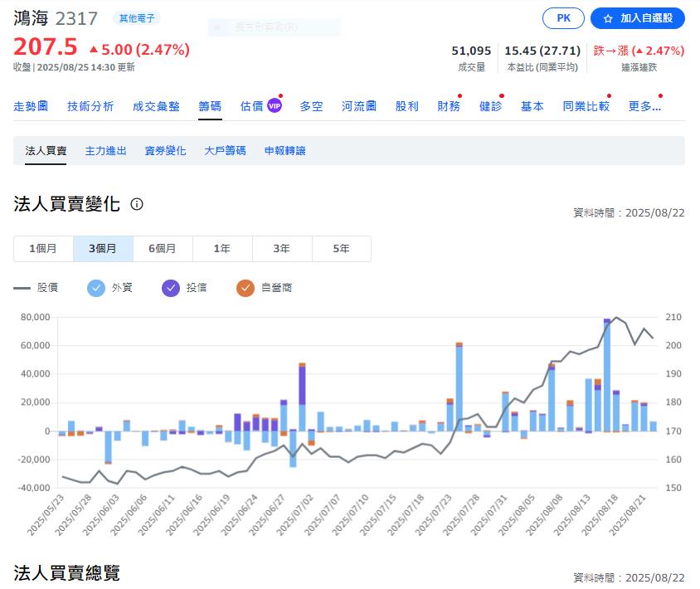Open the 財務 tab
The image size is (700, 589).
click(449, 106)
